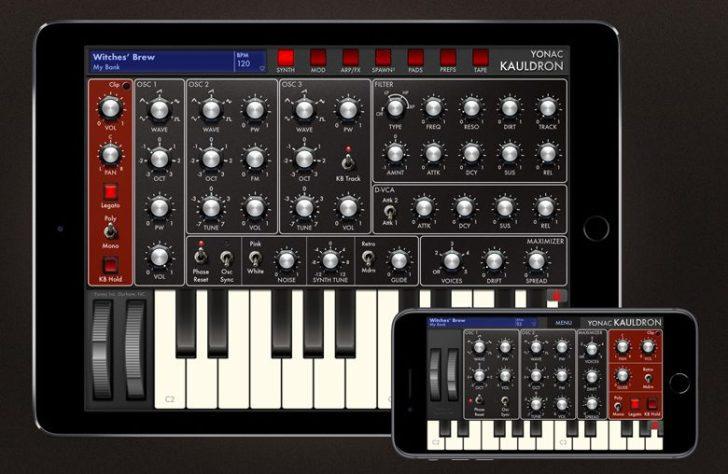Click the D-VCA DCY knob
This screenshot has width=728, height=474.
click(x=464, y=208)
